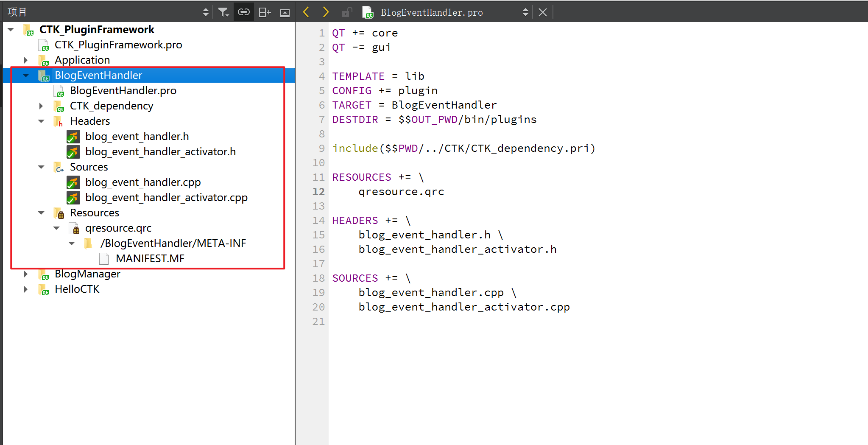
Task: Click the Sources folder icon
Action: pos(59,167)
